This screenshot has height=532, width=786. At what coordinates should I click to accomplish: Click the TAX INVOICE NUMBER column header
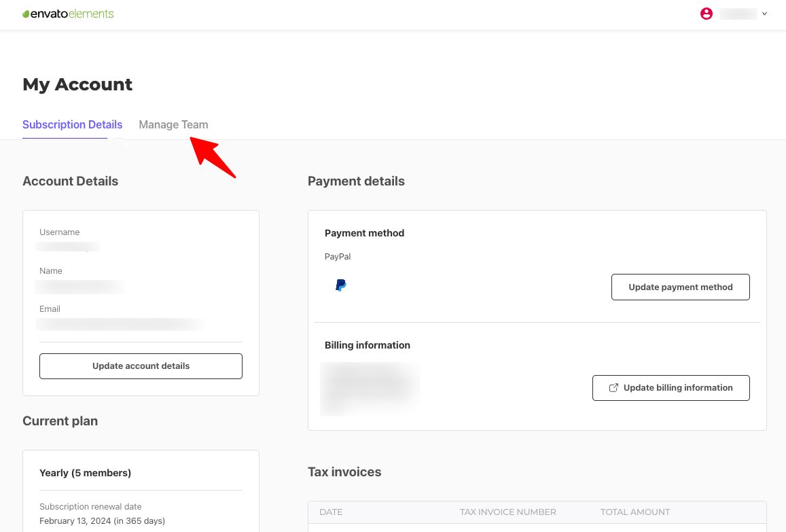(x=507, y=512)
